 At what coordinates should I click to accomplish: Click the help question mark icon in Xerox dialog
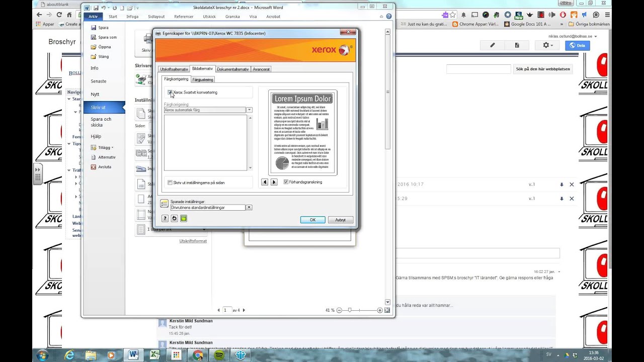[x=165, y=218]
